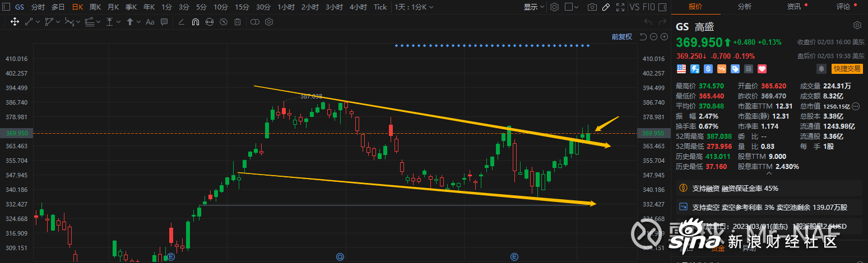Image resolution: width=868 pixels, height=263 pixels.
Task: Expand the polygon tool dropdown arrow
Action: click(57, 22)
